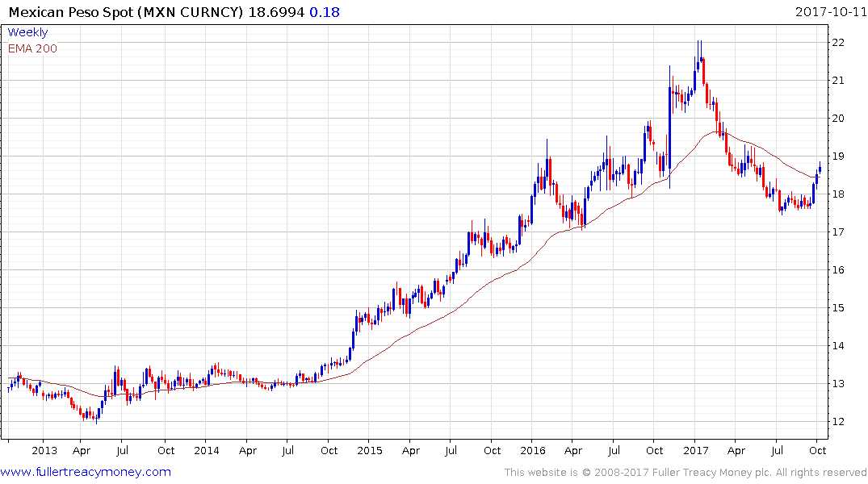The height and width of the screenshot is (484, 868).
Task: Click the blue 0.18 change value
Action: 325,12
